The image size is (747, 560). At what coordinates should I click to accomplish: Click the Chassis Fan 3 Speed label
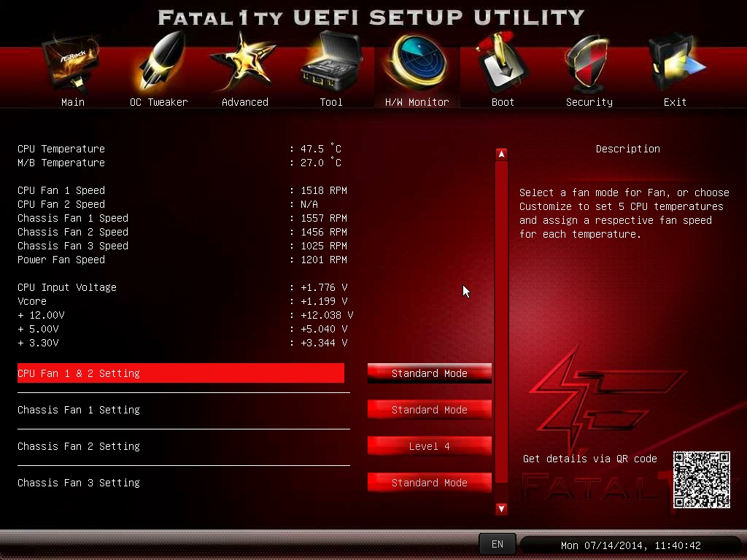click(73, 246)
